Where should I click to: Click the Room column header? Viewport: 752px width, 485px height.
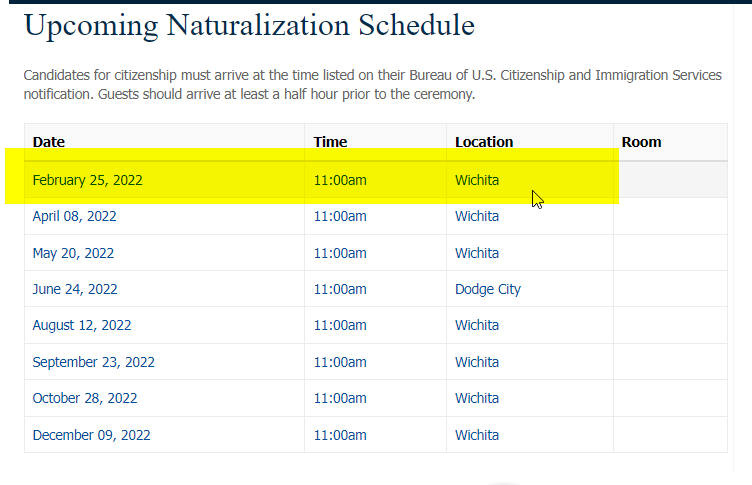click(641, 142)
